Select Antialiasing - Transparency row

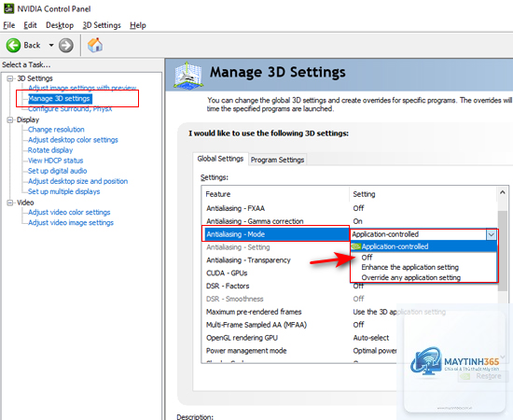point(276,260)
